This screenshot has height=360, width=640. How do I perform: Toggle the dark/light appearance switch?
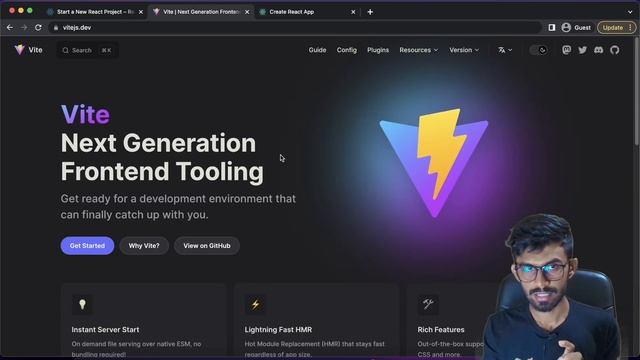click(x=538, y=50)
